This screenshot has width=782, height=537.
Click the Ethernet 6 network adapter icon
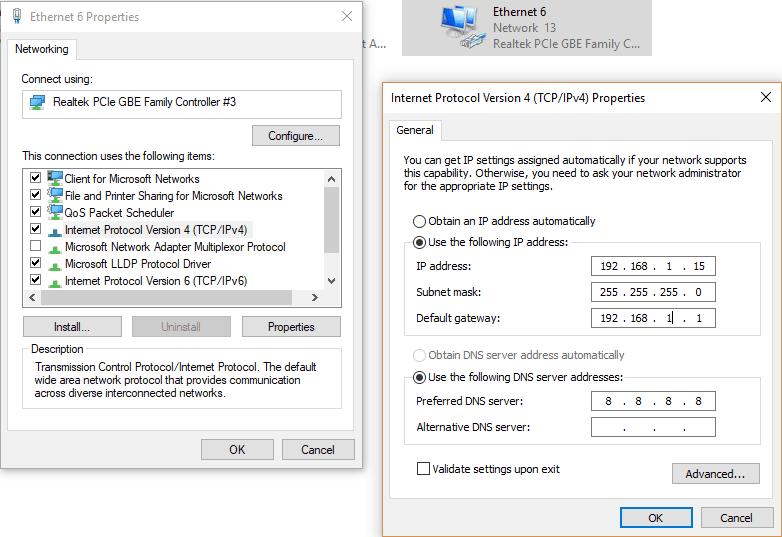coord(461,28)
